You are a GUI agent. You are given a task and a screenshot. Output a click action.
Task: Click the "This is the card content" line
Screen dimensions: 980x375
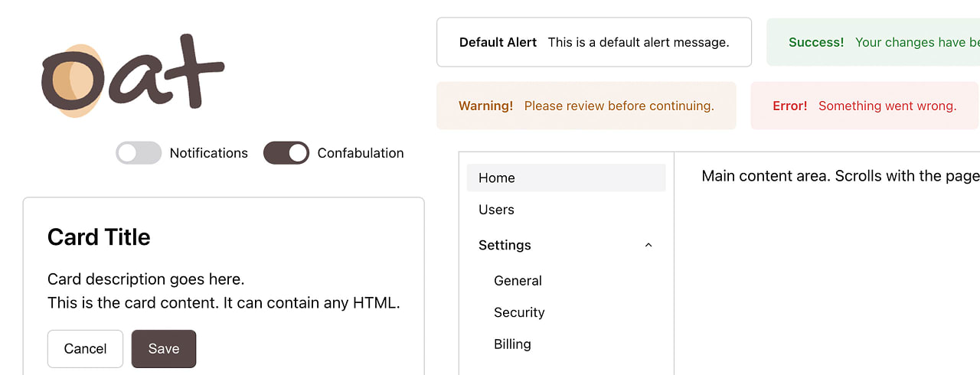[x=224, y=302]
